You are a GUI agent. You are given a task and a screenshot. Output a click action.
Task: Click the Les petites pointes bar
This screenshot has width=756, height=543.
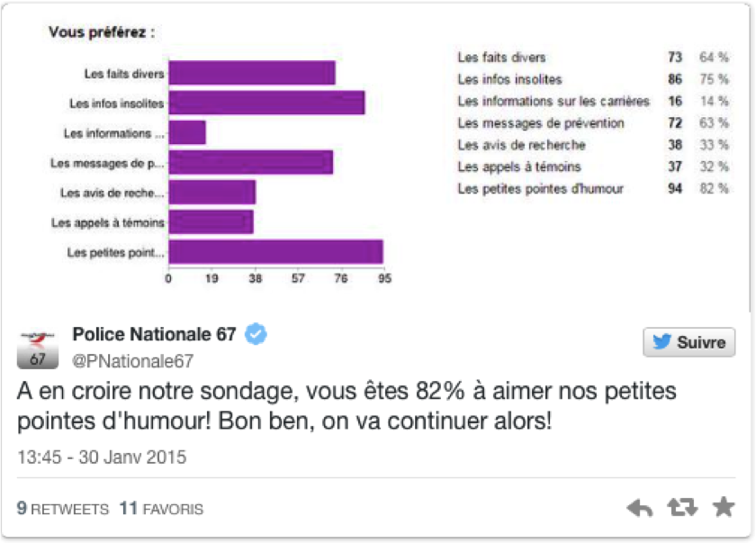(x=275, y=252)
